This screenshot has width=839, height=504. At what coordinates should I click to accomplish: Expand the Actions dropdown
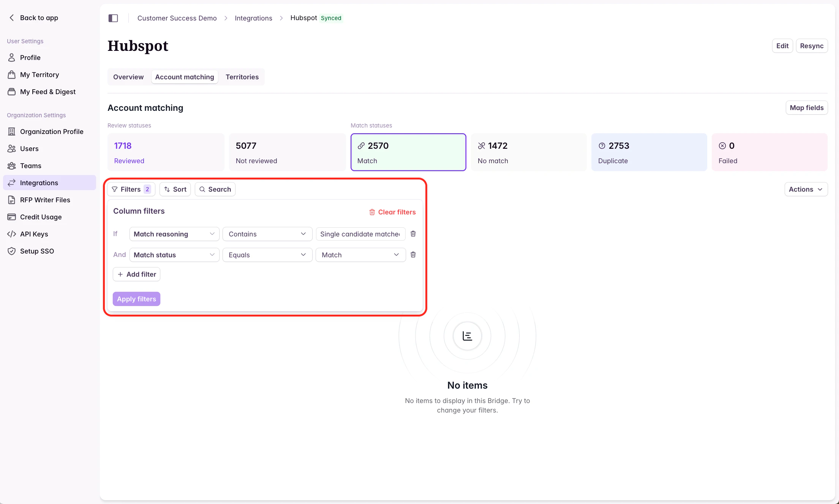pyautogui.click(x=806, y=189)
